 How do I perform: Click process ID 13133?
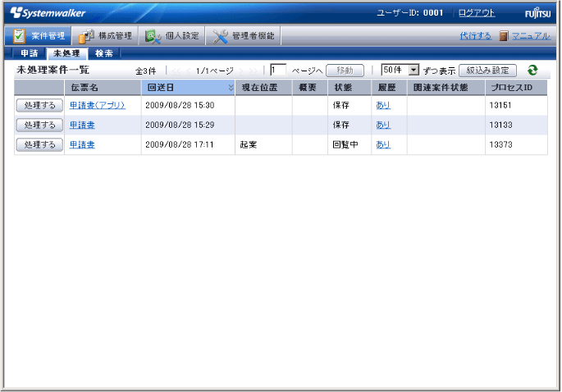click(500, 125)
